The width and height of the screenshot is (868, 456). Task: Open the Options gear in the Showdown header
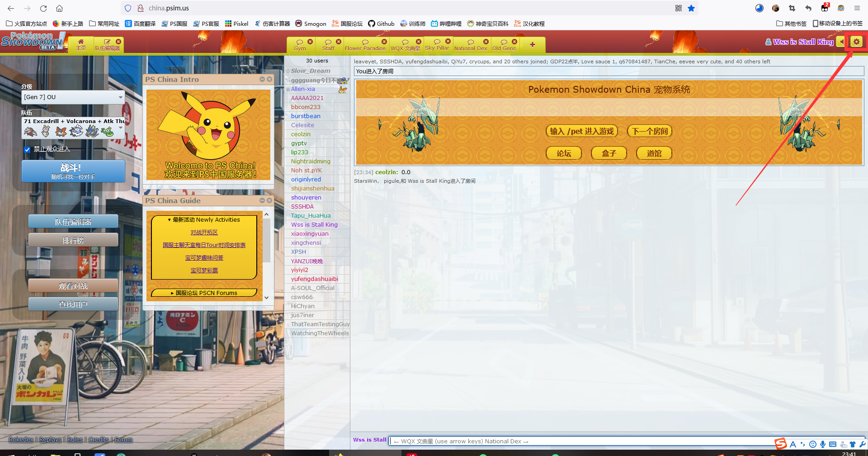click(856, 42)
